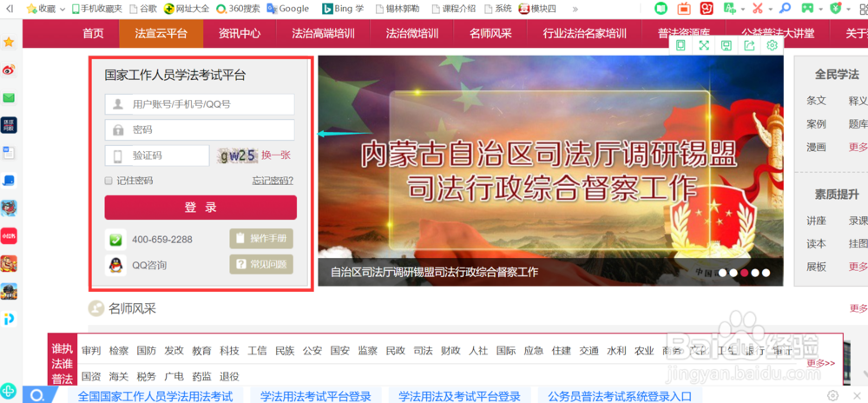Click the 审判 category link
868x403 pixels.
[91, 350]
